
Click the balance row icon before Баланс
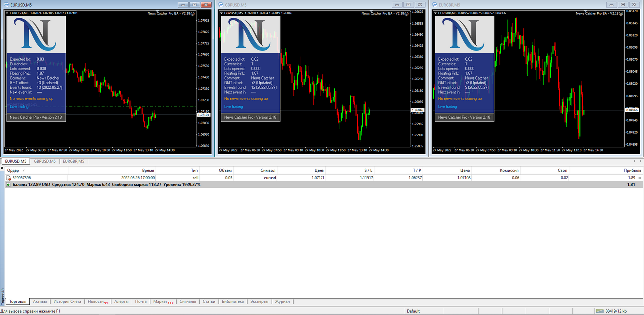tap(9, 185)
